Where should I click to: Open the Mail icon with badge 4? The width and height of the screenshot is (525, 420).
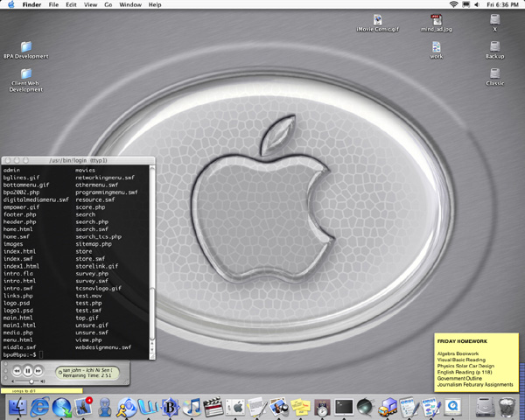83,407
